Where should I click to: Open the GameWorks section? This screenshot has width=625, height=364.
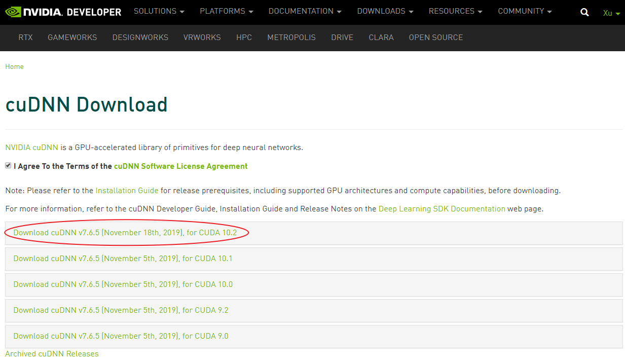(x=72, y=38)
